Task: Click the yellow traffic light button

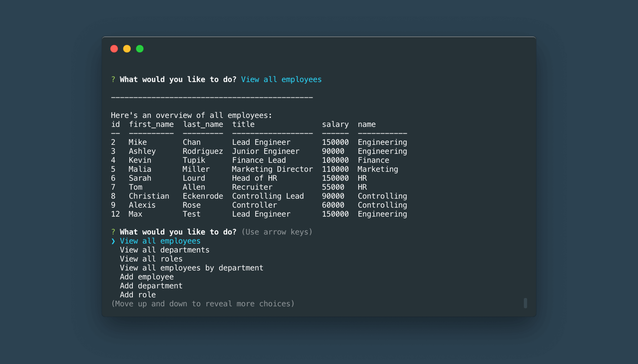Action: point(127,48)
